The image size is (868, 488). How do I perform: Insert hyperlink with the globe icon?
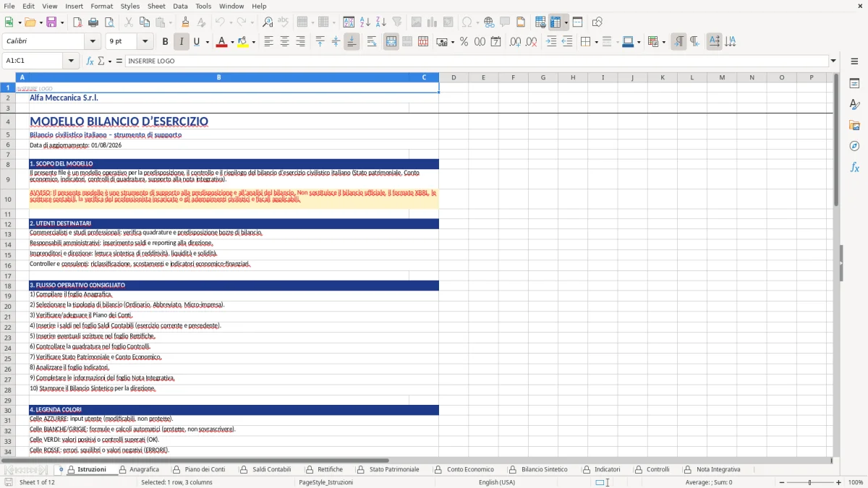pos(489,22)
